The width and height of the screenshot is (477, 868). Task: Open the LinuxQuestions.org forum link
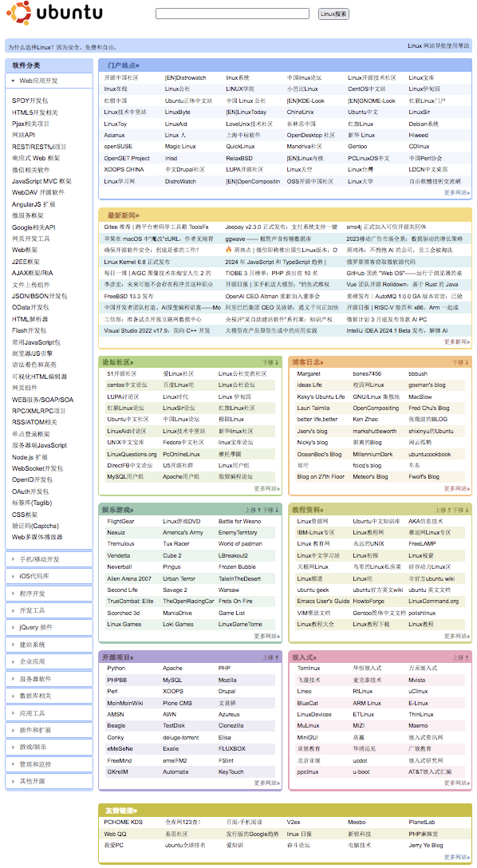[132, 455]
